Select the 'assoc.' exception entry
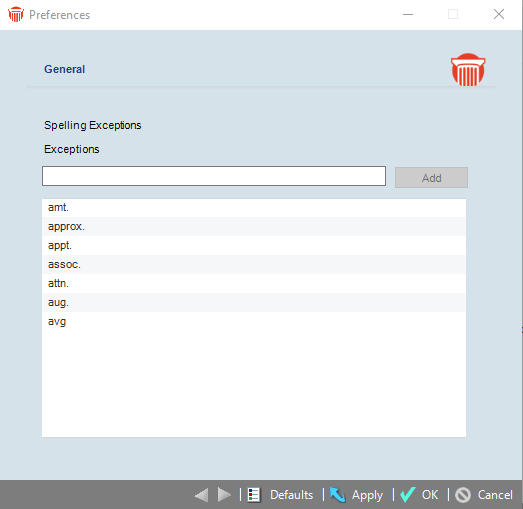This screenshot has width=523, height=509. 254,265
